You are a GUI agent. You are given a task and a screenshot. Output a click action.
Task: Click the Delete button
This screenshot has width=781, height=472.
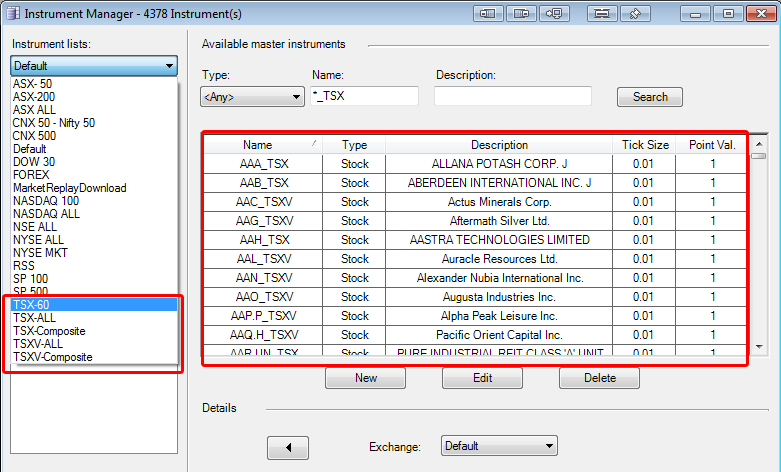599,378
